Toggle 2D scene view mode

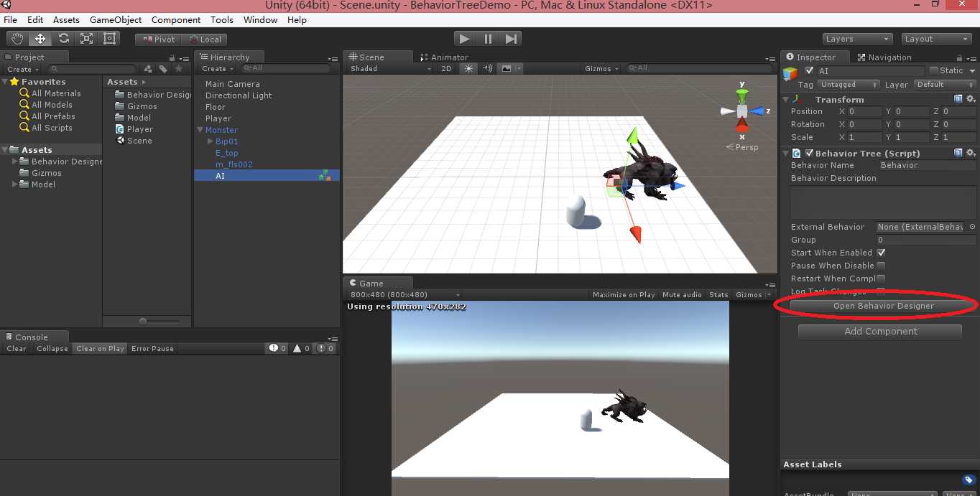[446, 68]
